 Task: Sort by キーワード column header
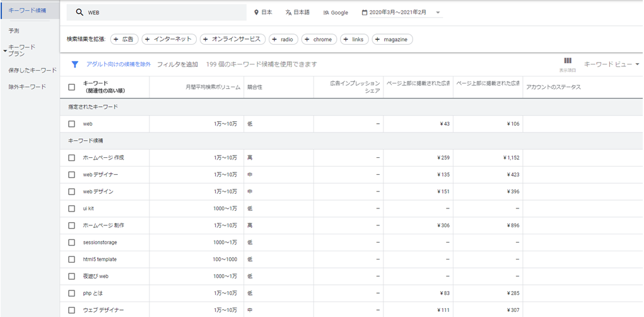click(104, 87)
